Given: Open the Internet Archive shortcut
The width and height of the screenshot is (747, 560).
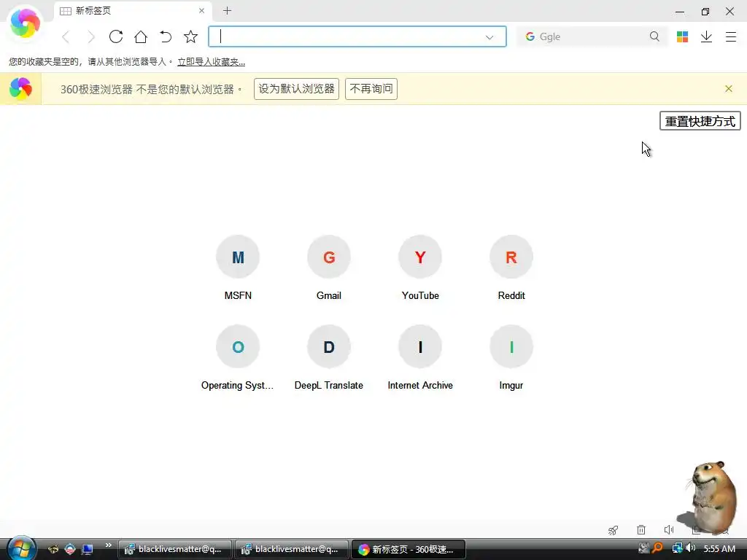Looking at the screenshot, I should point(420,357).
